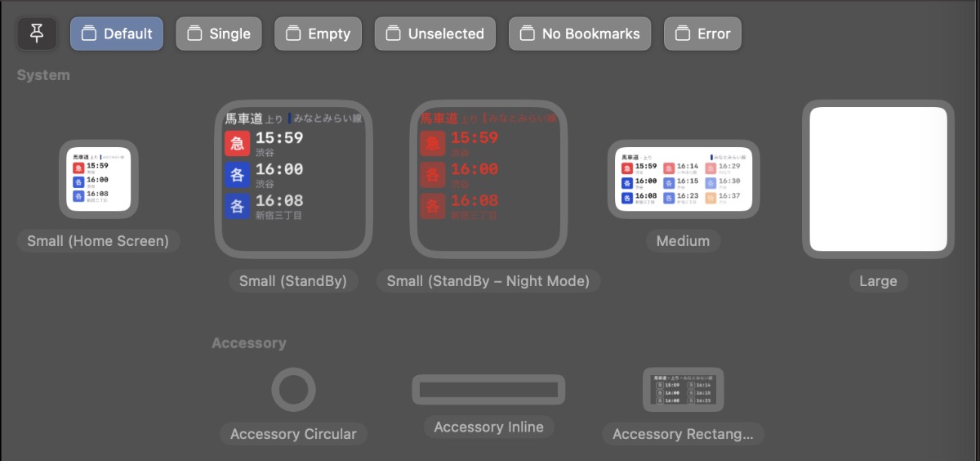Click the 15:59 time in Night Mode preview

pyautogui.click(x=474, y=138)
